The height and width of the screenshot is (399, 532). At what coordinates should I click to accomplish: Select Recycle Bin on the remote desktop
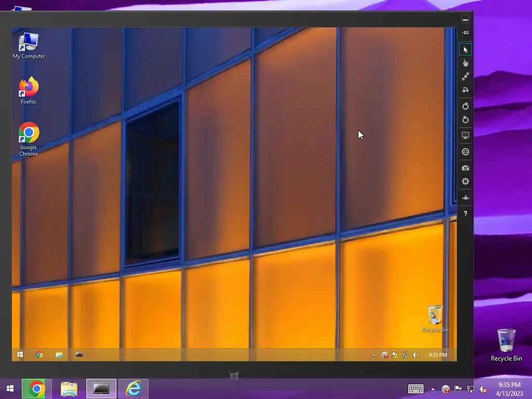435,318
